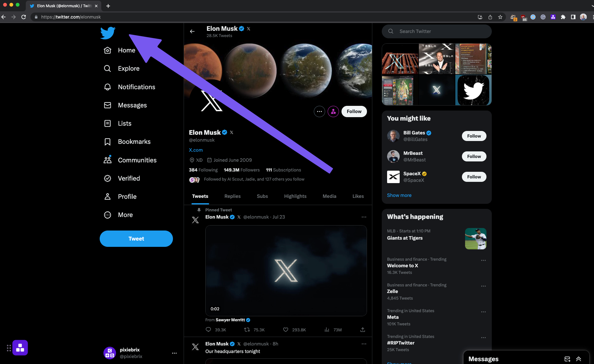Share the pinned tweet
Screen dimensions: 594x364
point(363,330)
